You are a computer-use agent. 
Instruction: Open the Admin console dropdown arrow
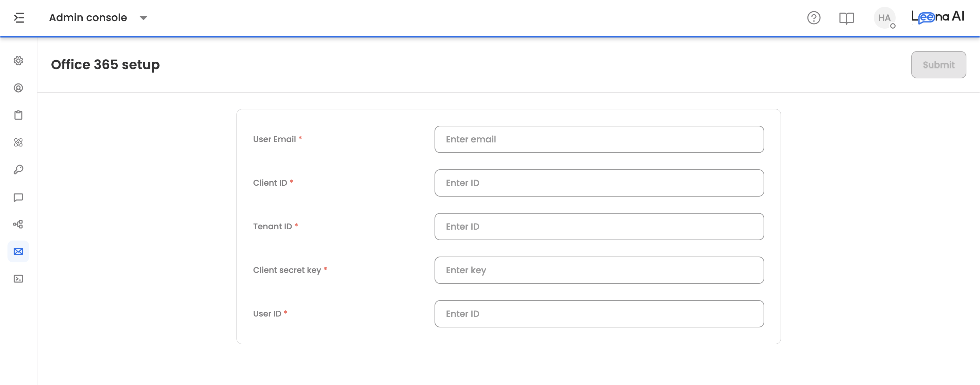tap(143, 18)
